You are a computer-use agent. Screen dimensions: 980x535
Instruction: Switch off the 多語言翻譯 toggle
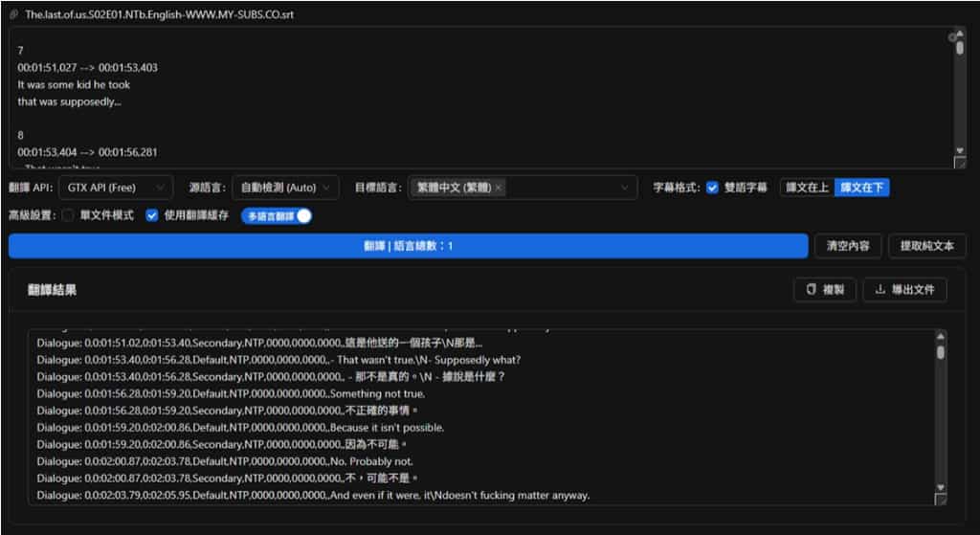(277, 216)
